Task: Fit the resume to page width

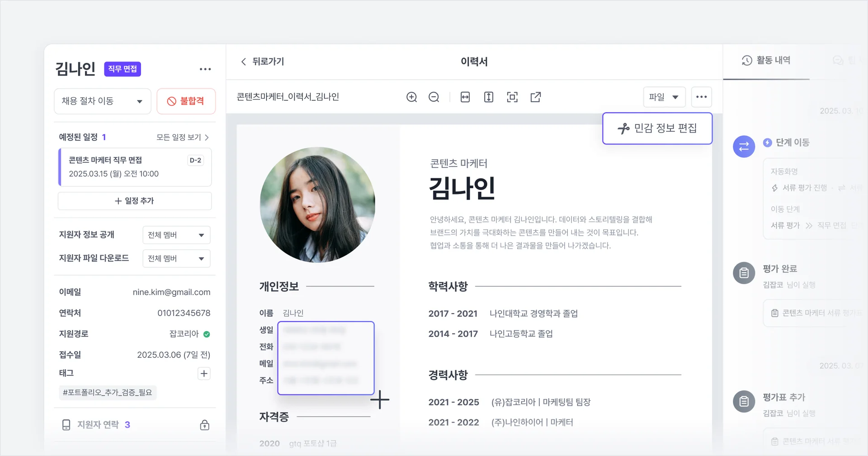Action: [x=465, y=97]
